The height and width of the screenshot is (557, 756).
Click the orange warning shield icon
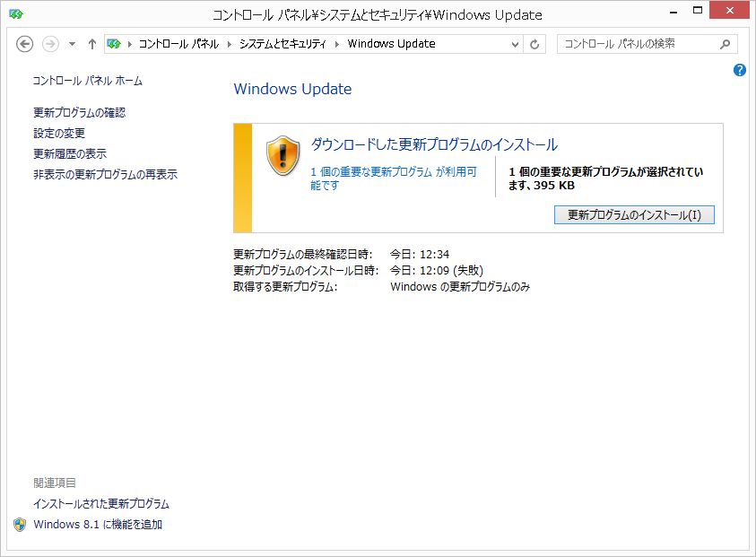tap(283, 155)
